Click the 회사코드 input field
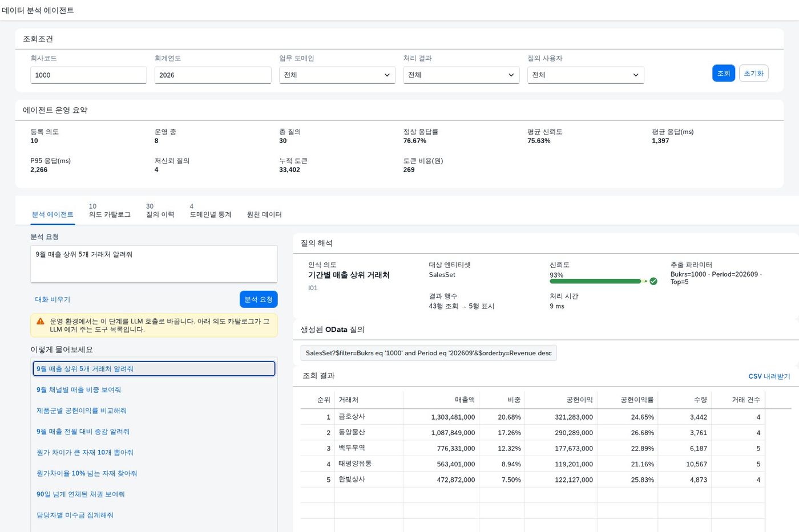The image size is (799, 532). click(x=88, y=75)
